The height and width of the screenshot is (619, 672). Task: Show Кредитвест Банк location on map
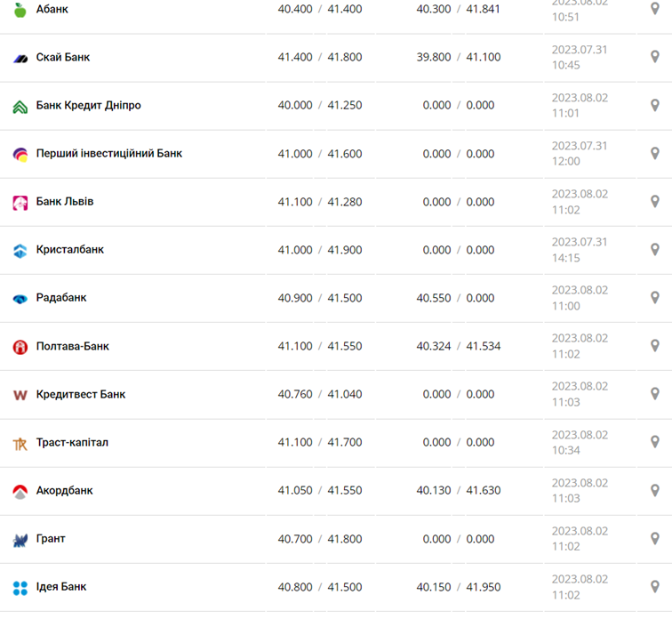tap(655, 394)
